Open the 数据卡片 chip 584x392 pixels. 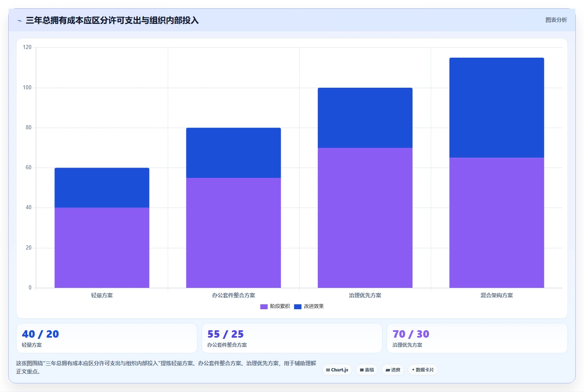[x=423, y=370]
